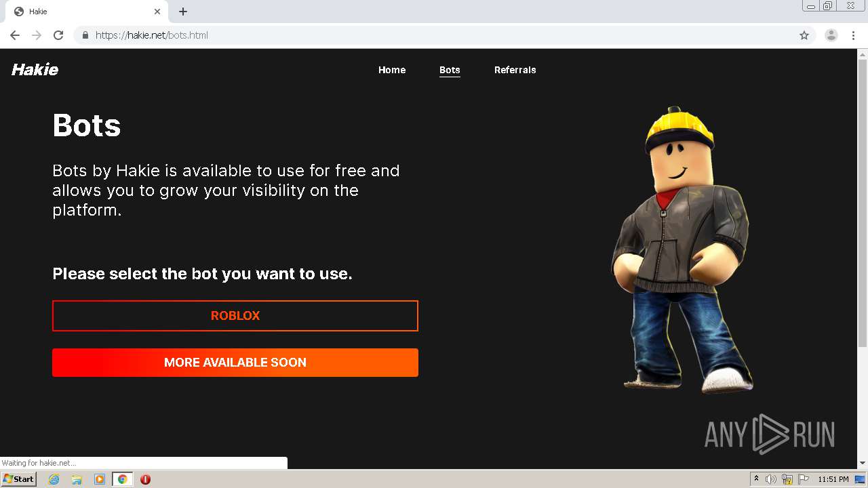View site security lock info

pyautogui.click(x=85, y=35)
